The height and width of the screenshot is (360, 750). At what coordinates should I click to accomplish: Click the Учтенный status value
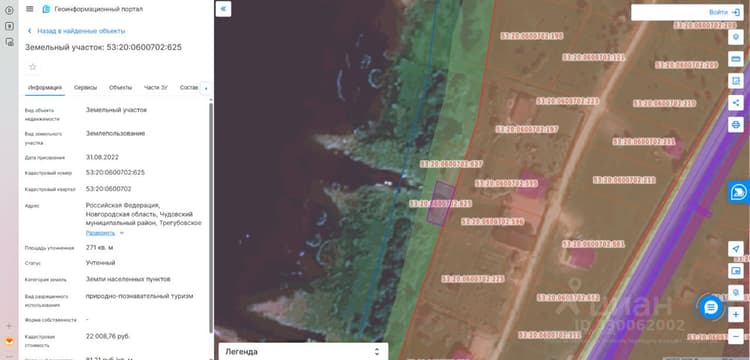pos(100,263)
